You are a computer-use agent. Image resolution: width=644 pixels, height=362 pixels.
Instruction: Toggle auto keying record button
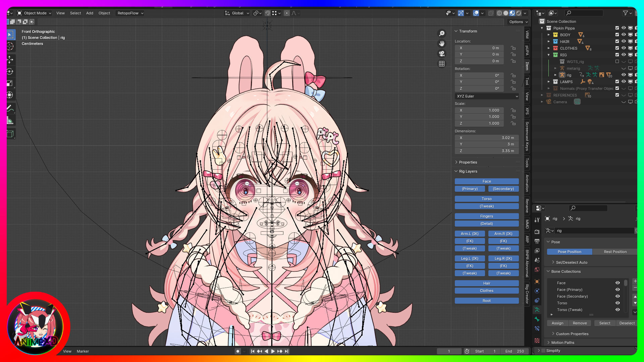[x=238, y=351]
